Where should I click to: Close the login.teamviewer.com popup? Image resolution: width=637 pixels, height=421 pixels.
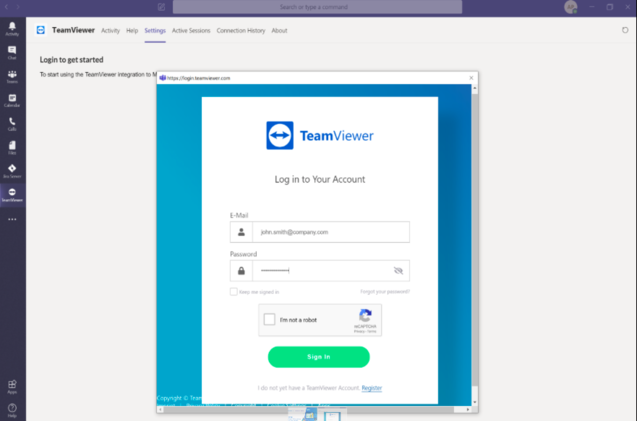[471, 78]
